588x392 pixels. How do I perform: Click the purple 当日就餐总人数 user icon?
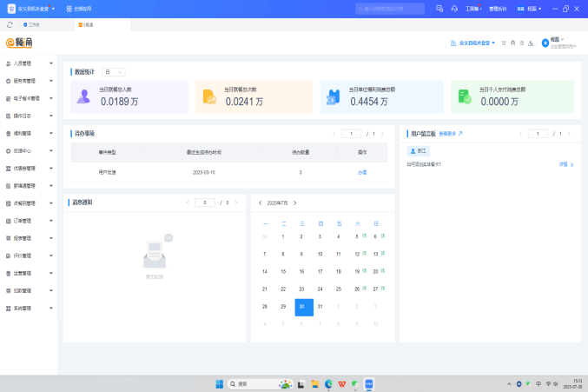(x=84, y=96)
